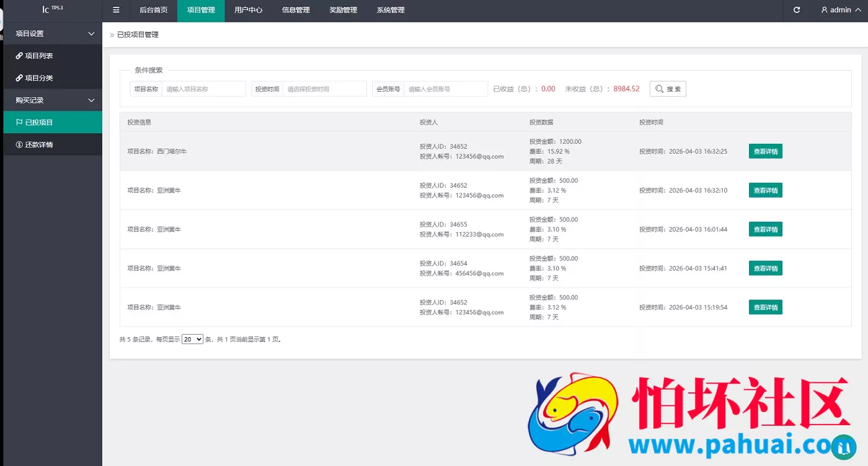Go to 用户中心 tab
Viewport: 868px width, 466px height.
click(x=249, y=10)
